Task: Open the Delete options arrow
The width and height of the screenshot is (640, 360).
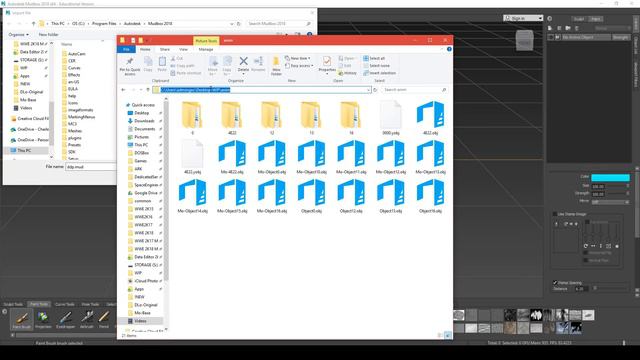Action: 243,74
